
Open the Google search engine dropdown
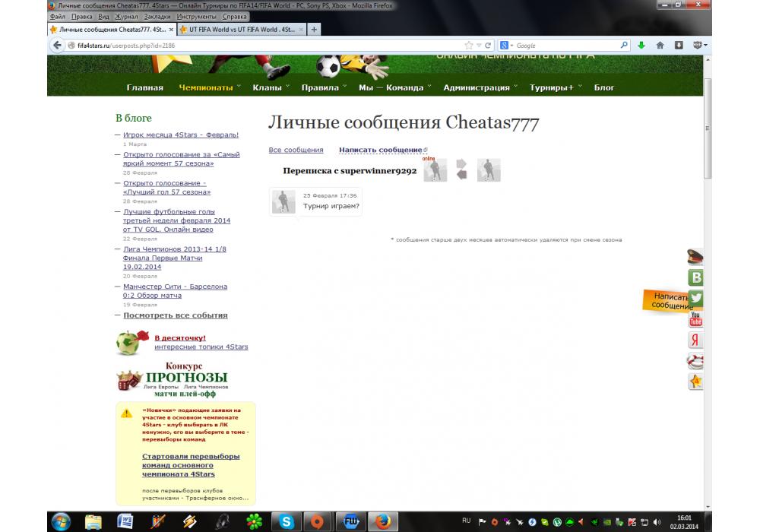(506, 46)
